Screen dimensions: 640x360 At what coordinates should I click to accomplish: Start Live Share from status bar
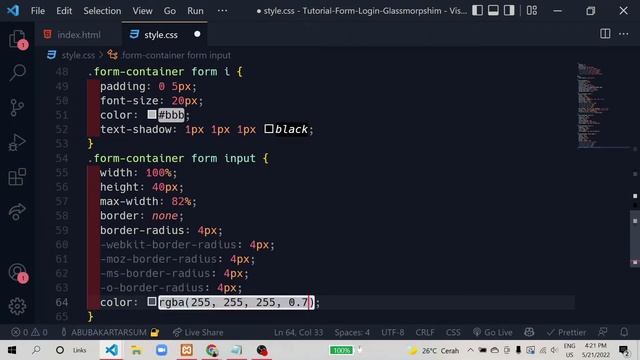click(x=198, y=332)
